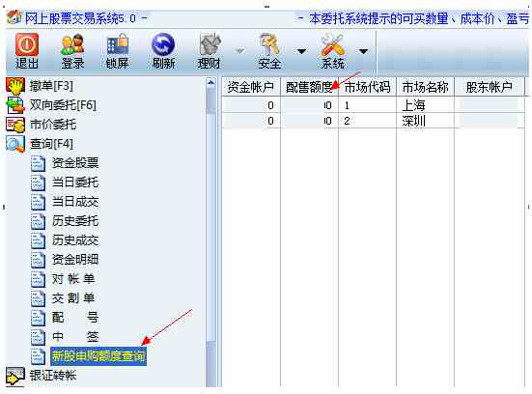Select the highlighted 新股申购额度查询 item
532x394 pixels.
98,356
